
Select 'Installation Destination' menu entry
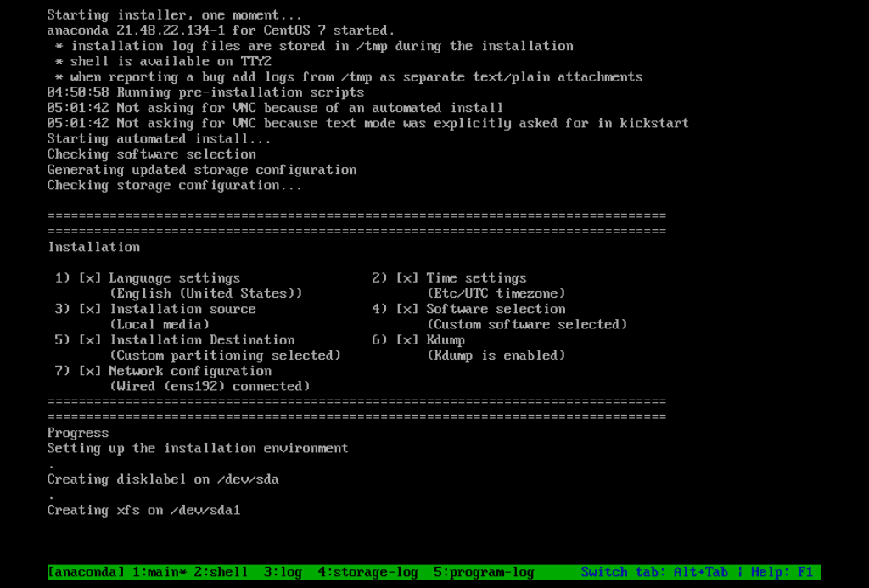(202, 340)
